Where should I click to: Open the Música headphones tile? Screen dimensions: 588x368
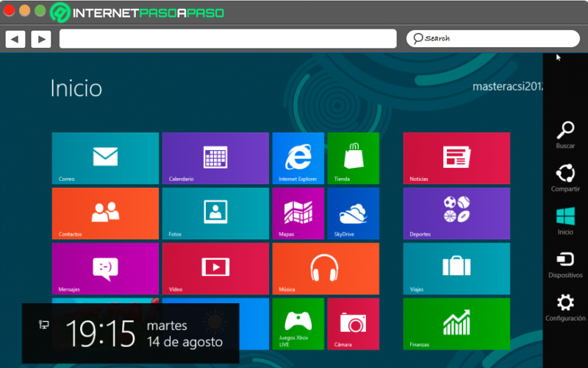[326, 269]
